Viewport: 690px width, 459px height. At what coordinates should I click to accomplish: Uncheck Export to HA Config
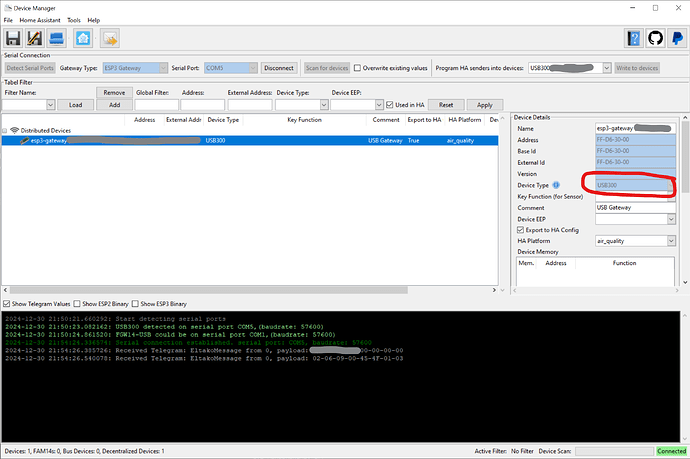(x=520, y=230)
